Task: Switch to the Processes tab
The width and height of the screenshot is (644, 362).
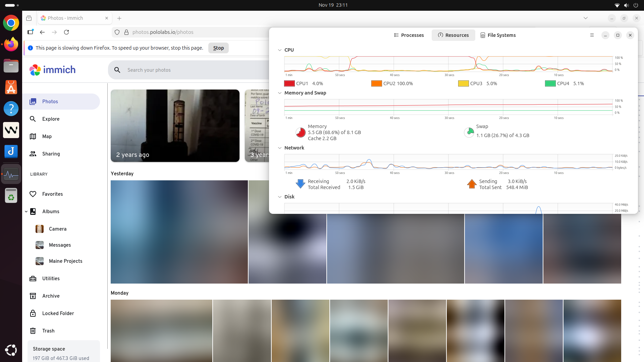Action: (409, 35)
